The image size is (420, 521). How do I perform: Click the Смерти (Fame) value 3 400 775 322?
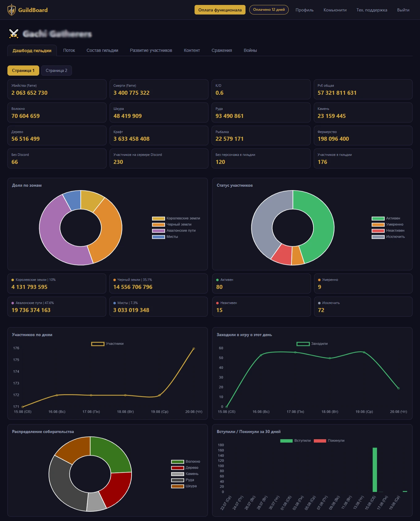click(132, 93)
